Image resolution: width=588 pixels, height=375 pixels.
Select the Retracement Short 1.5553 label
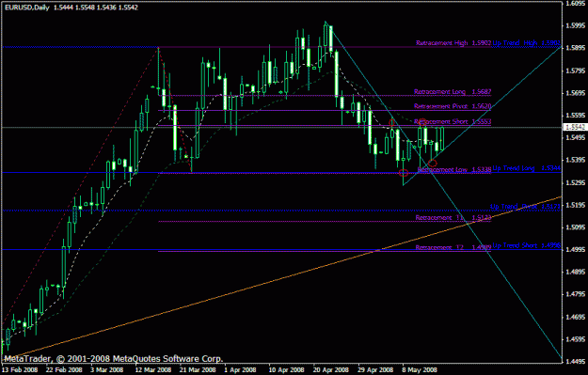click(x=453, y=122)
